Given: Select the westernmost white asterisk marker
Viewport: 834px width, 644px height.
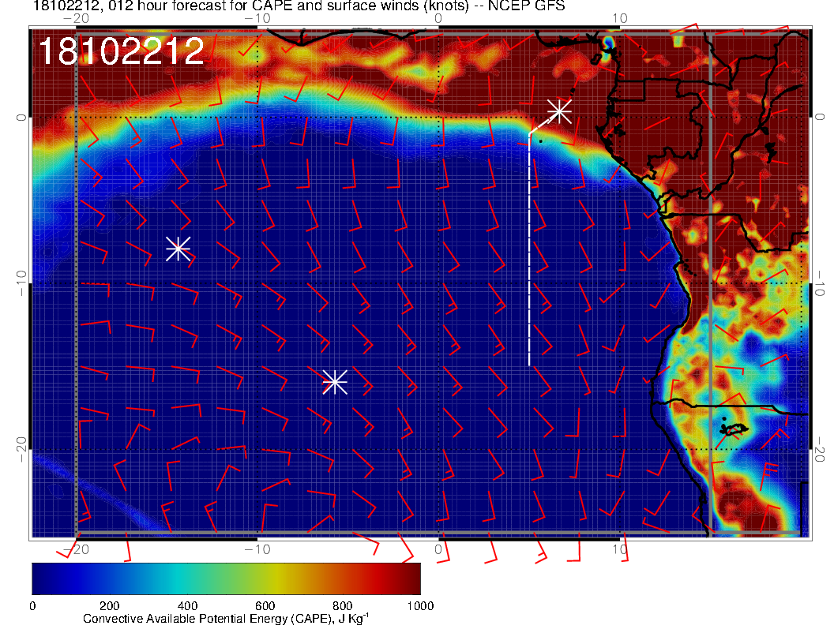Looking at the screenshot, I should coord(178,249).
